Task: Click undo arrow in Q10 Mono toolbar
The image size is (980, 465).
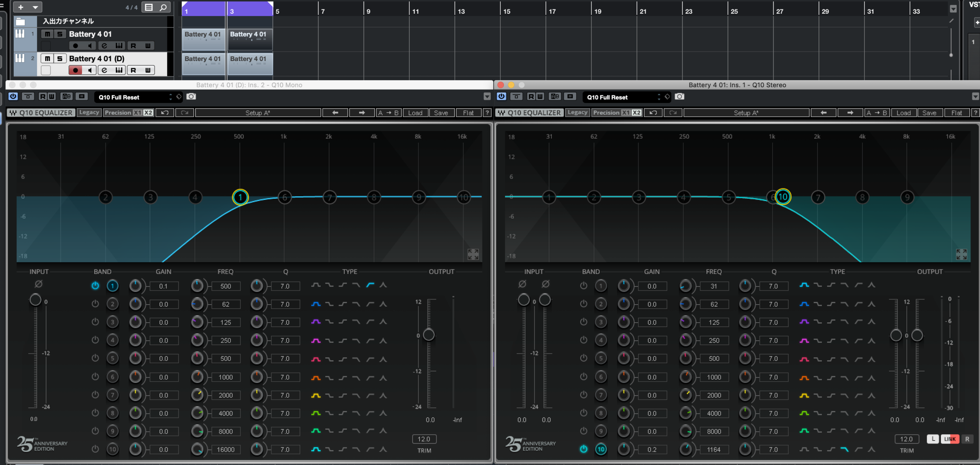Action: coord(165,113)
